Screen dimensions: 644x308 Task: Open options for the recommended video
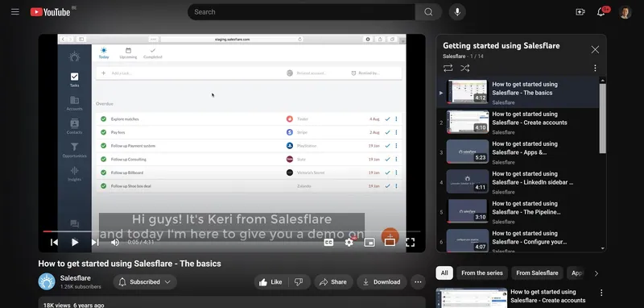[601, 293]
